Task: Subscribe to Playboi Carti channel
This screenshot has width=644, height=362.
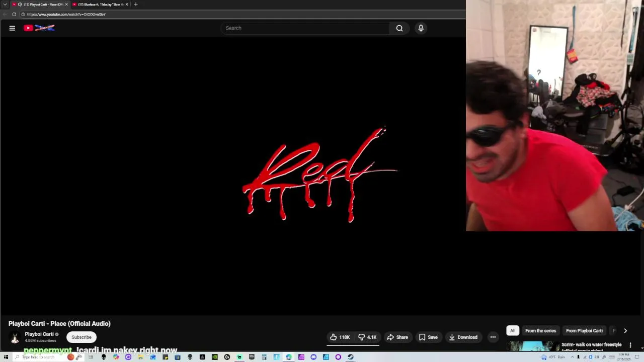Action: tap(82, 337)
